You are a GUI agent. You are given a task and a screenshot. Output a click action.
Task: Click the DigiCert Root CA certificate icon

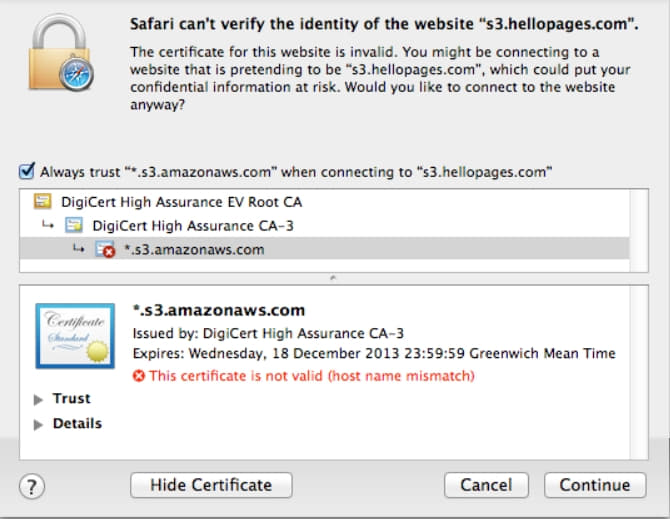43,201
